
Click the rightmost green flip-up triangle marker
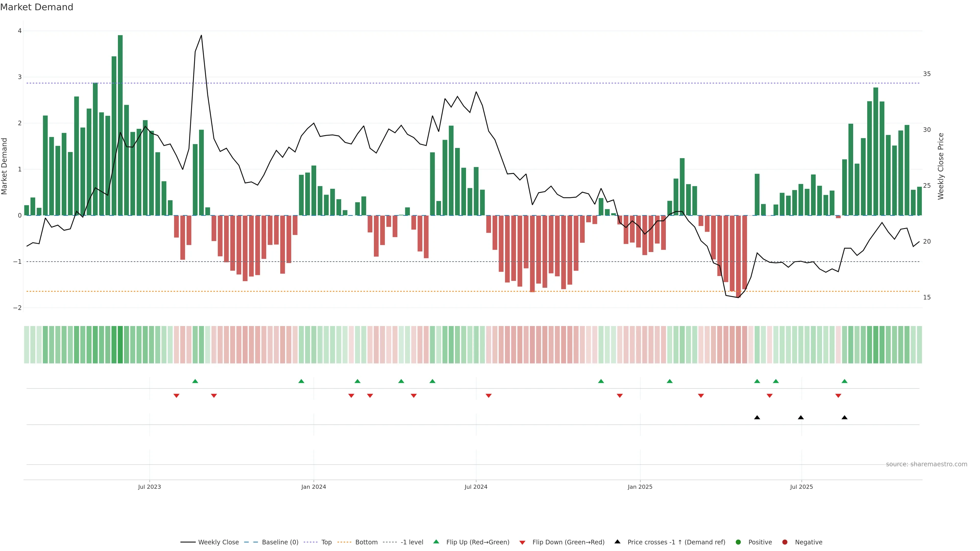[x=844, y=381]
